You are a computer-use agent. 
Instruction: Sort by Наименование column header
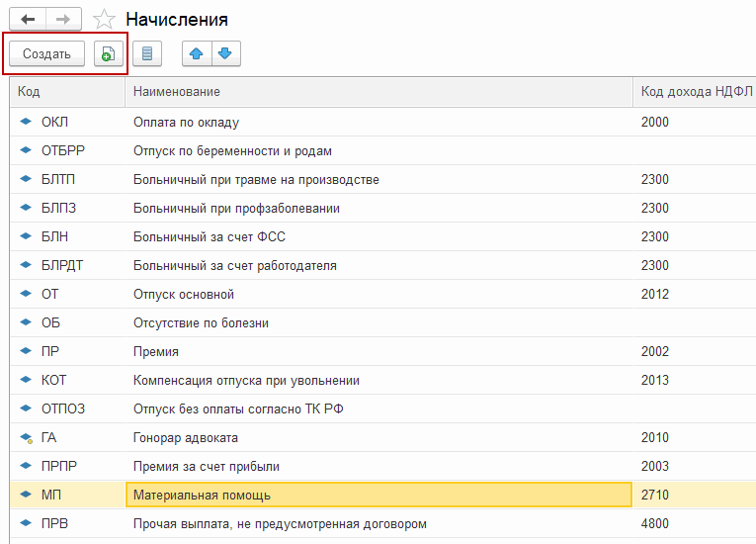[177, 92]
